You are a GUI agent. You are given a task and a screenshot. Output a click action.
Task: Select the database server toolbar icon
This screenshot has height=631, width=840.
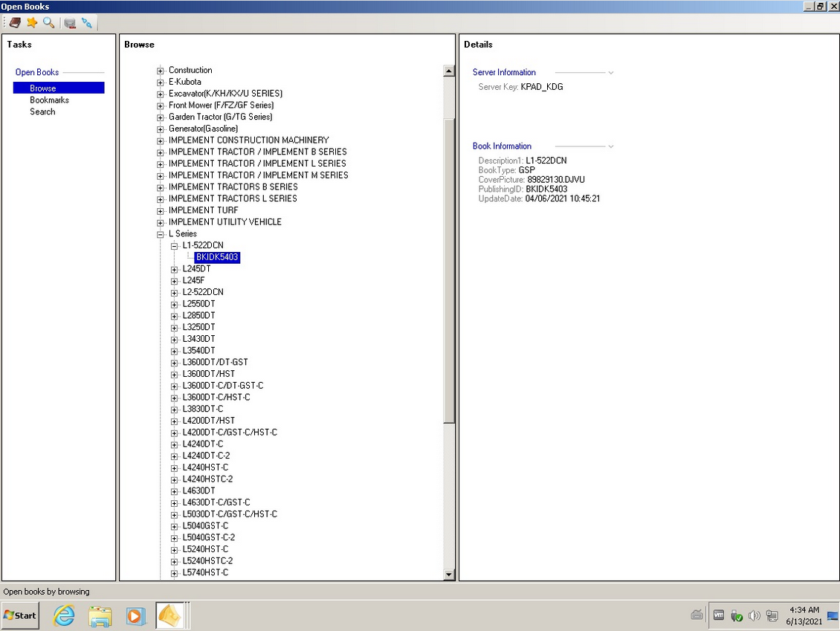click(70, 22)
